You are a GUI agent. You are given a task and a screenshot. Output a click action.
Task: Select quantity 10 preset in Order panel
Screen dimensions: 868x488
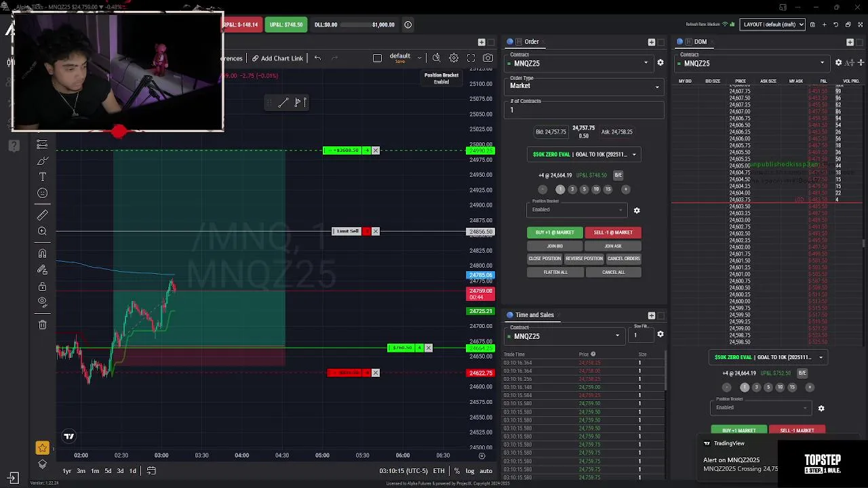595,190
